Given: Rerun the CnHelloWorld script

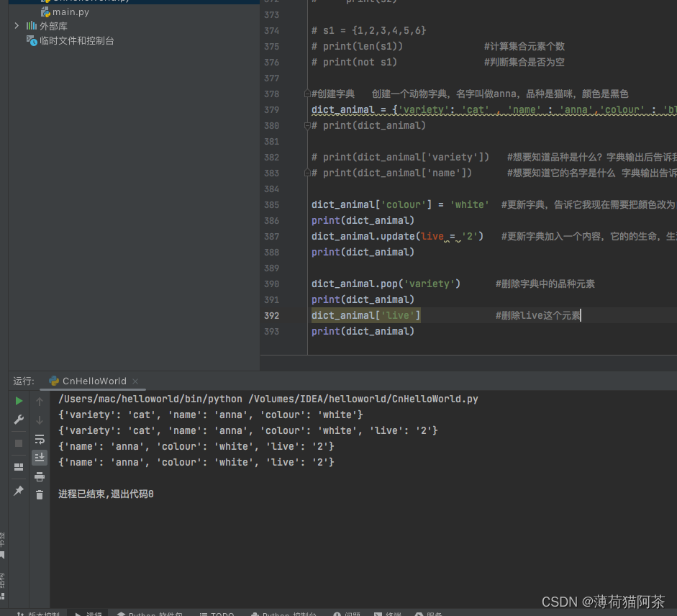Looking at the screenshot, I should click(x=18, y=401).
